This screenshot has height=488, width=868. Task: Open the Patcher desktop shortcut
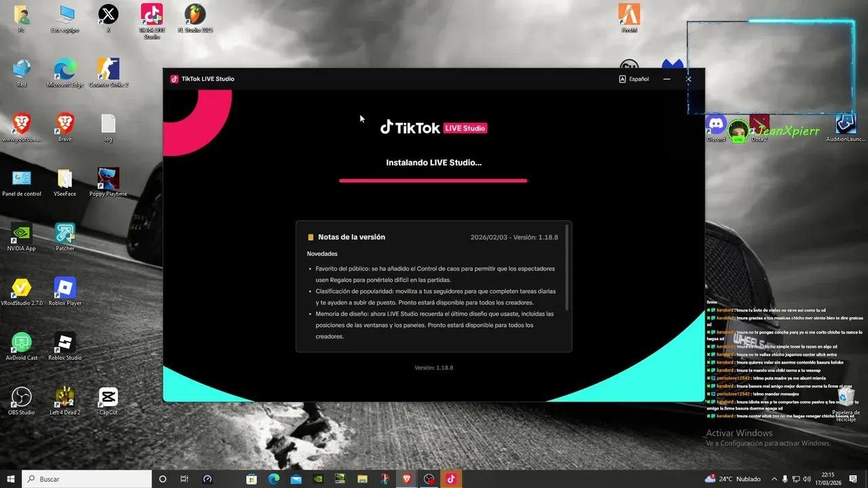click(65, 238)
